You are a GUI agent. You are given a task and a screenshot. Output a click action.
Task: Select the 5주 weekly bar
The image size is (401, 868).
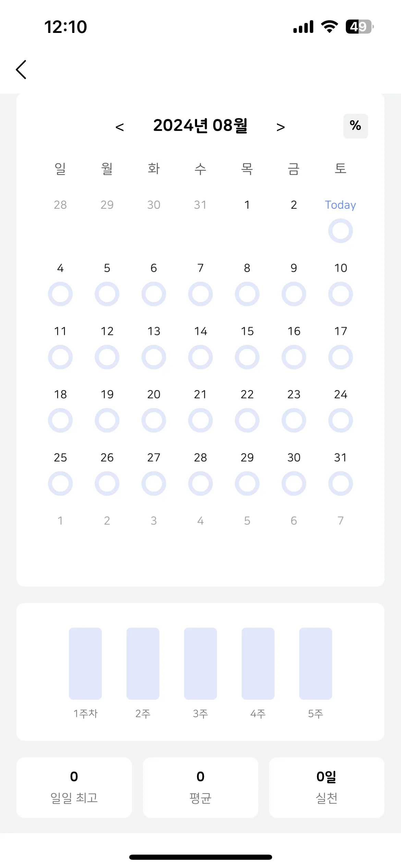point(316,663)
